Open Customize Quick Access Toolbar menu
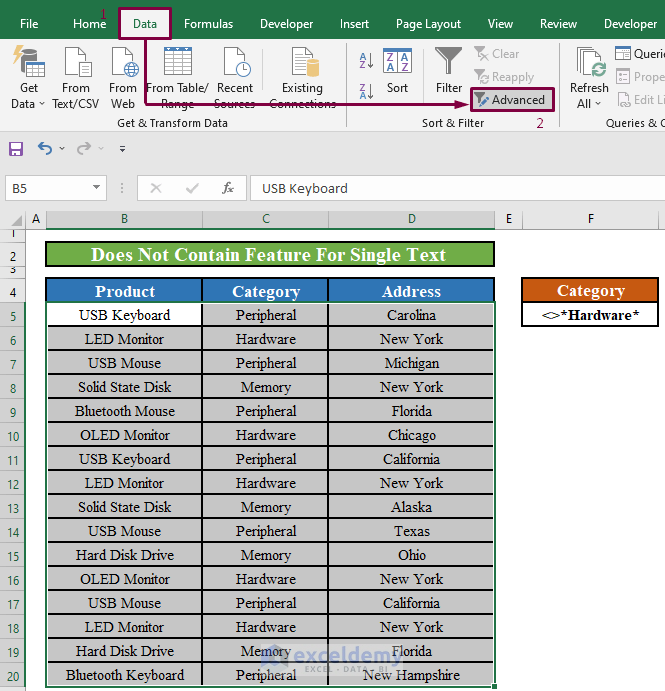The height and width of the screenshot is (691, 665). point(123,149)
